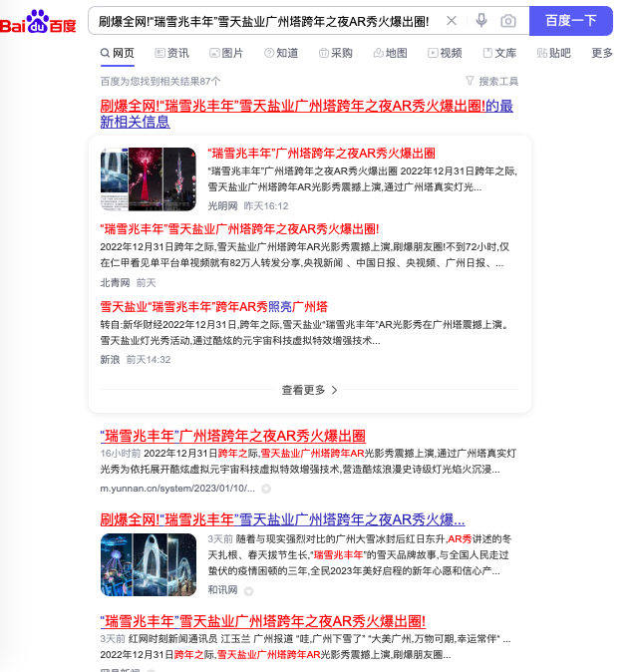Clear the search box with the X icon

click(x=452, y=21)
